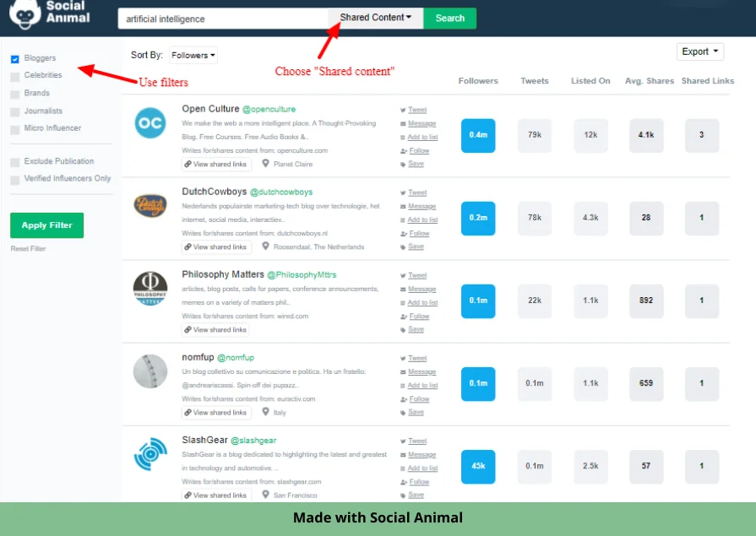The width and height of the screenshot is (756, 536).
Task: Click the 4.1k average shares value
Action: coord(646,135)
